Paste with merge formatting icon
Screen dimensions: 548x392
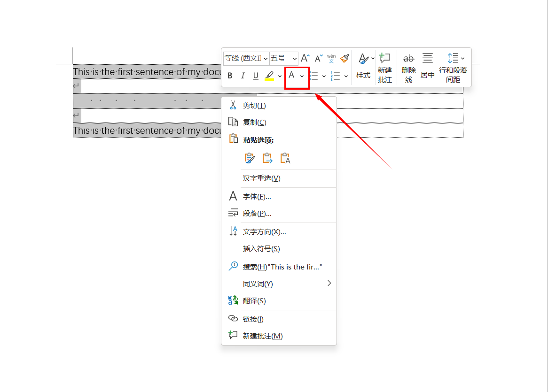tap(267, 158)
